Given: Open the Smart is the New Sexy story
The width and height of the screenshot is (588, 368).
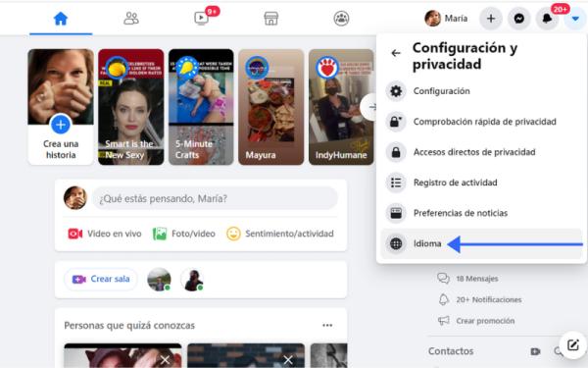Looking at the screenshot, I should click(x=131, y=107).
